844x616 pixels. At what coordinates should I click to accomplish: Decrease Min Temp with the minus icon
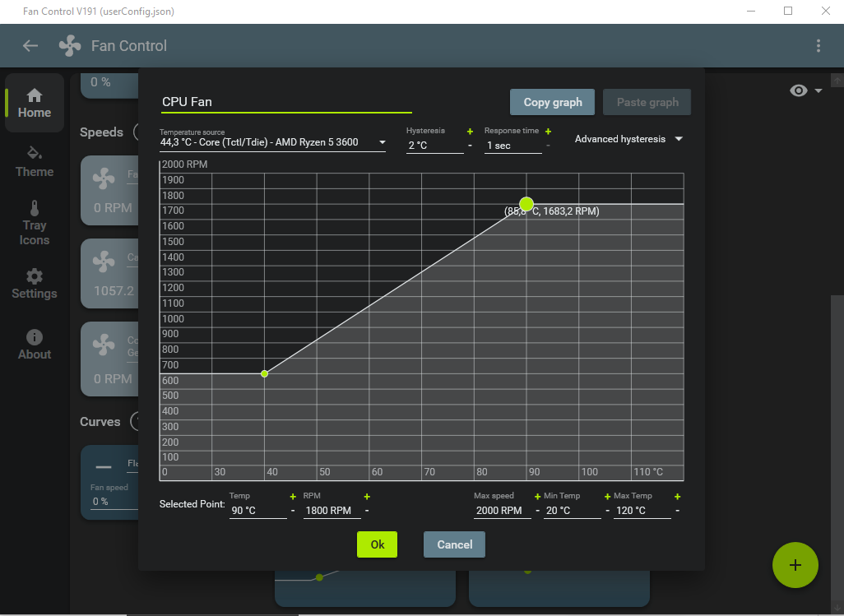pyautogui.click(x=607, y=511)
